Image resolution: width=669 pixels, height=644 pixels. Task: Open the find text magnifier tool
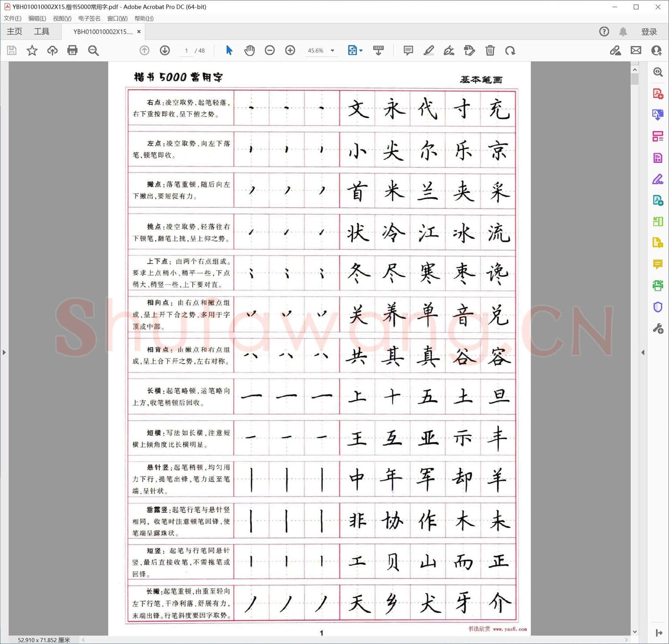(x=93, y=50)
